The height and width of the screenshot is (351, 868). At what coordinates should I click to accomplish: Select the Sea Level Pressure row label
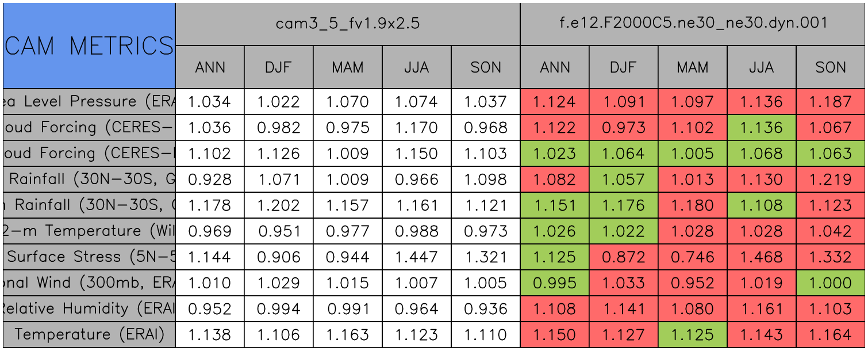(x=89, y=102)
